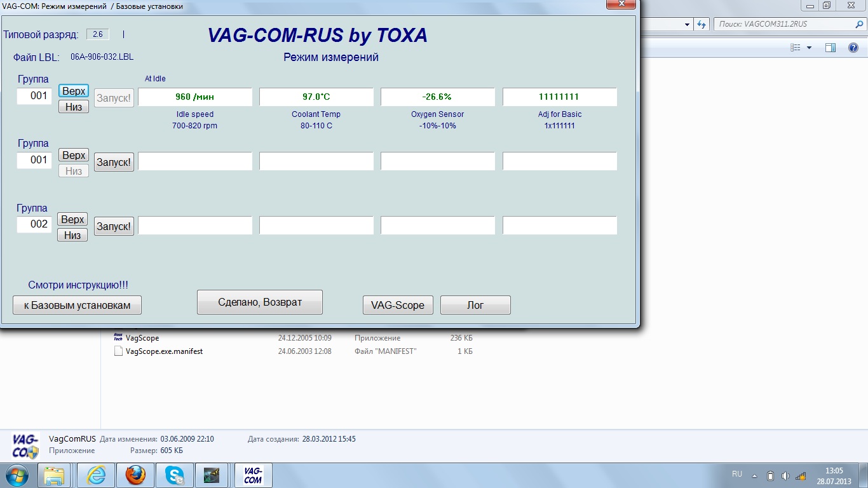Image resolution: width=868 pixels, height=488 pixels.
Task: Open Internet Explorer from the taskbar
Action: tap(96, 475)
